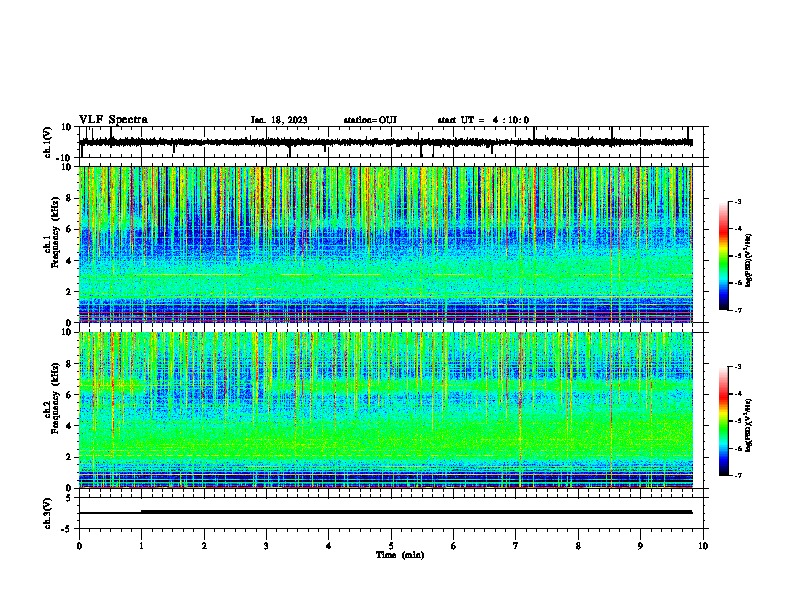Click the "5" tick on ch.3(V) axis
Image resolution: width=792 pixels, height=612 pixels.
pos(69,498)
